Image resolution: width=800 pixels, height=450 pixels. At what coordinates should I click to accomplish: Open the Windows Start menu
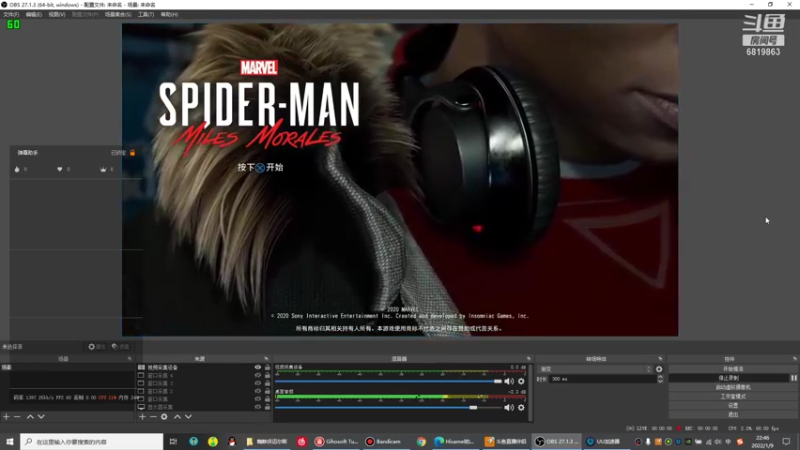pos(10,441)
